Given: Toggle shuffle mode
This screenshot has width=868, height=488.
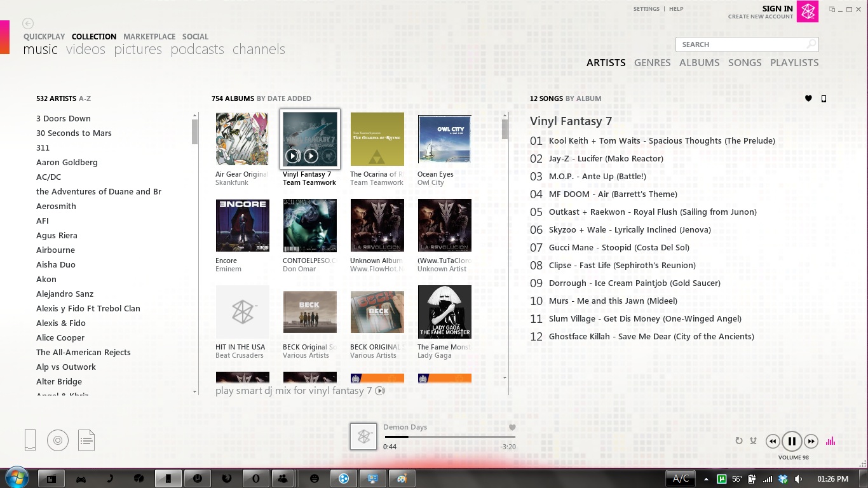Looking at the screenshot, I should 753,441.
